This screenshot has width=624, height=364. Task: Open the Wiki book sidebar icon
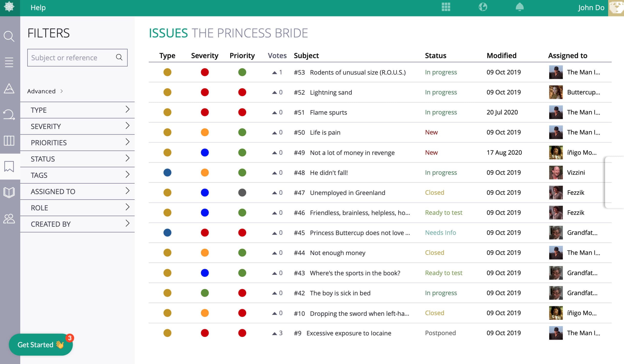tap(9, 192)
